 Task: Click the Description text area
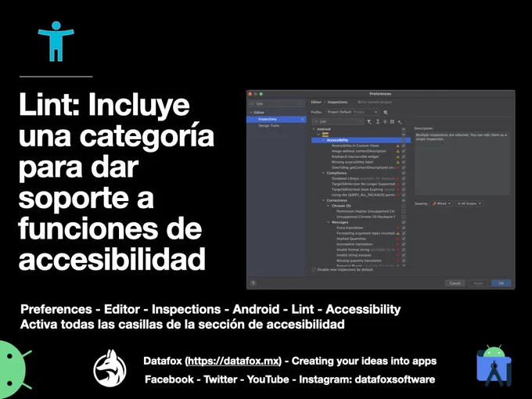(462, 164)
